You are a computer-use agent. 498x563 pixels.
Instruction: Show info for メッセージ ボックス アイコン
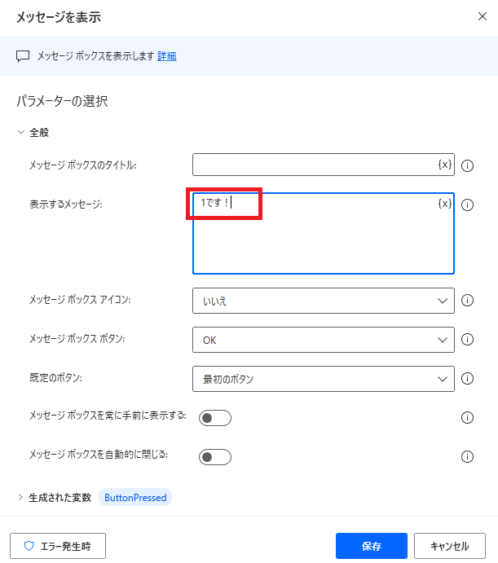click(467, 300)
